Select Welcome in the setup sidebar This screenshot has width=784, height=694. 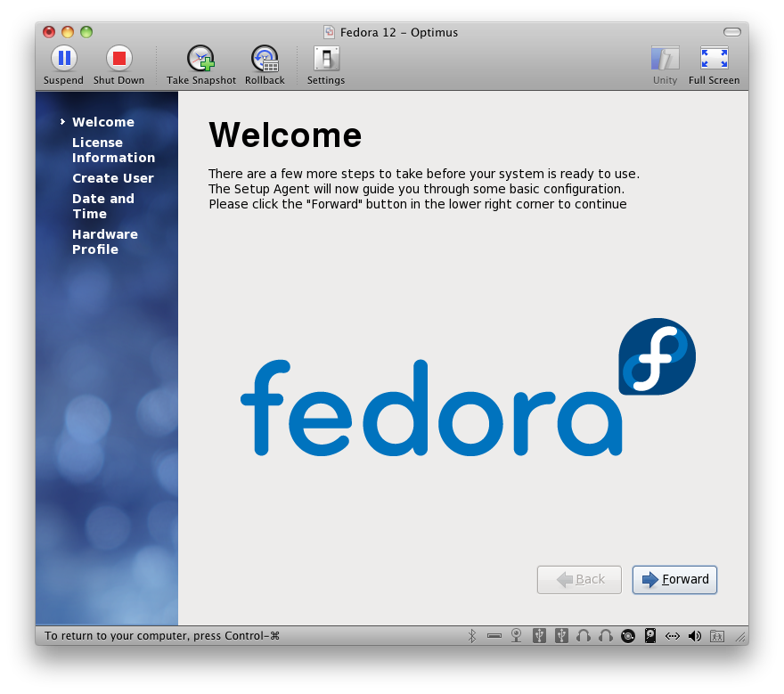[103, 122]
